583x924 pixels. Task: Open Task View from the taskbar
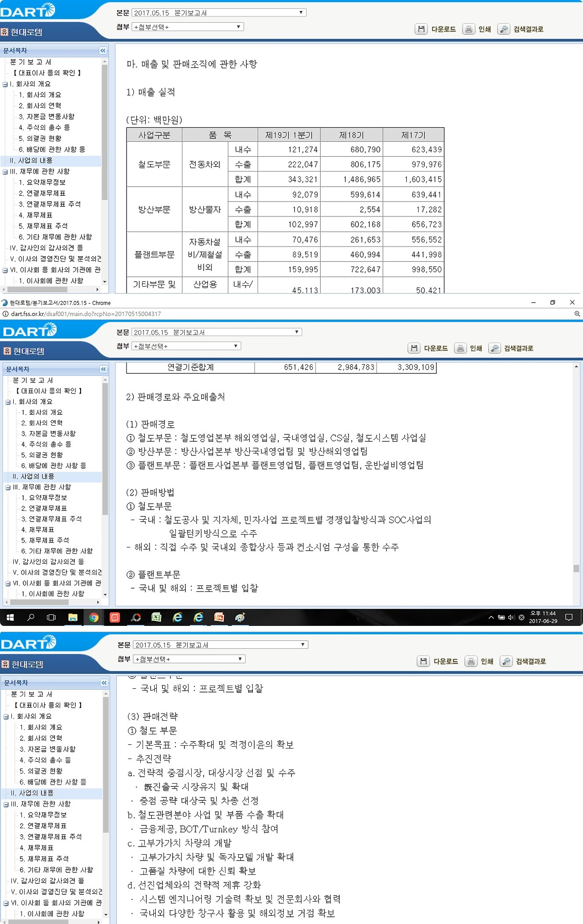pyautogui.click(x=51, y=617)
